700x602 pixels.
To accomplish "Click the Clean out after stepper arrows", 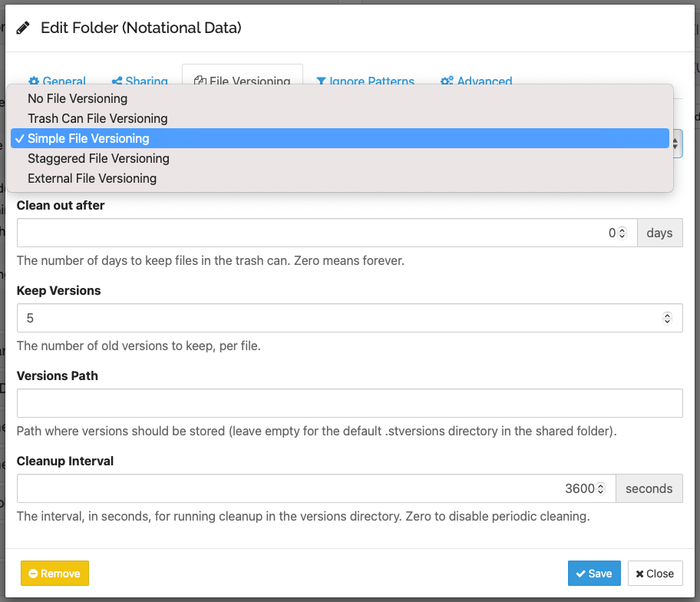I will click(x=622, y=233).
